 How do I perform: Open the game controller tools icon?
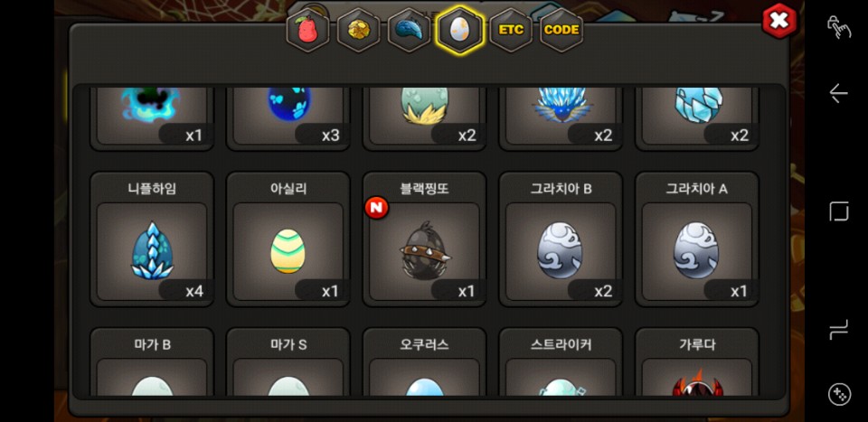[839, 394]
